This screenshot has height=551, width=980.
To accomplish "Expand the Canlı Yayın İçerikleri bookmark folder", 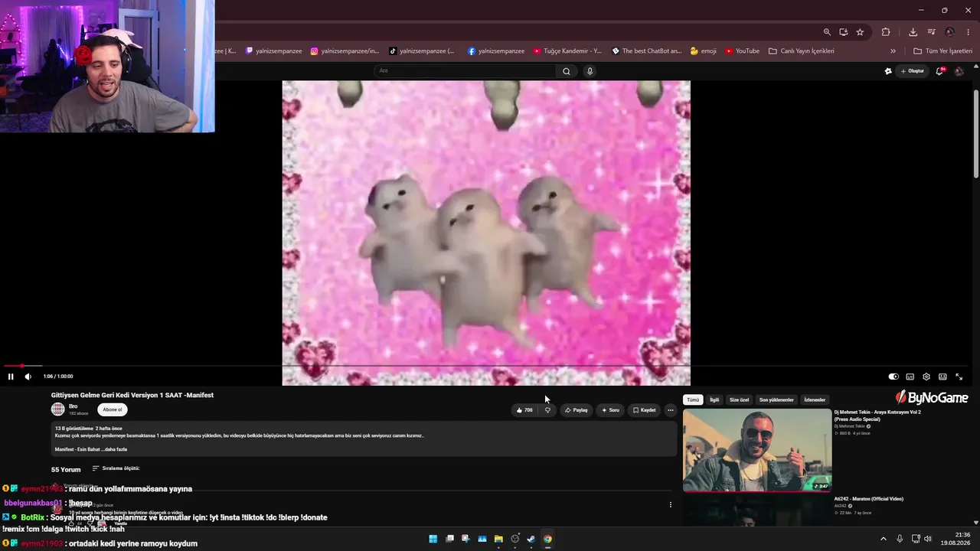I will click(x=801, y=51).
